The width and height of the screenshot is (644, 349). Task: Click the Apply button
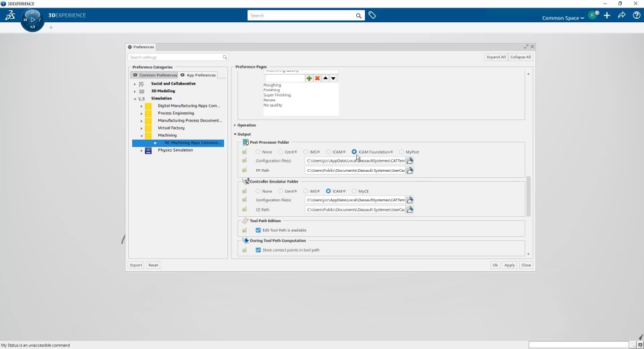pyautogui.click(x=509, y=265)
